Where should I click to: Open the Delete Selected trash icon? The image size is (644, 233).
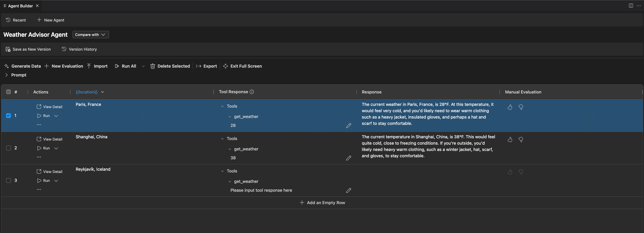point(153,66)
